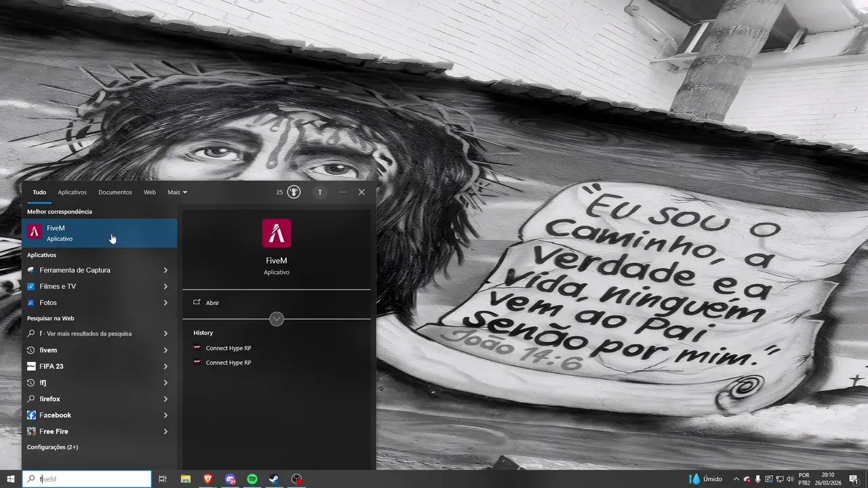
Task: Switch to the Aplicativos tab
Action: tap(72, 192)
